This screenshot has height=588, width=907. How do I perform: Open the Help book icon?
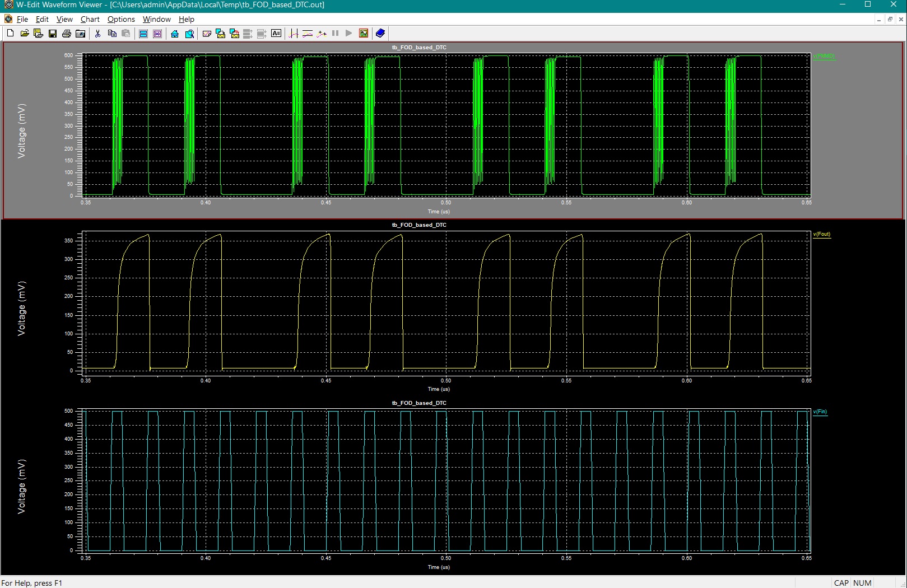pos(380,33)
